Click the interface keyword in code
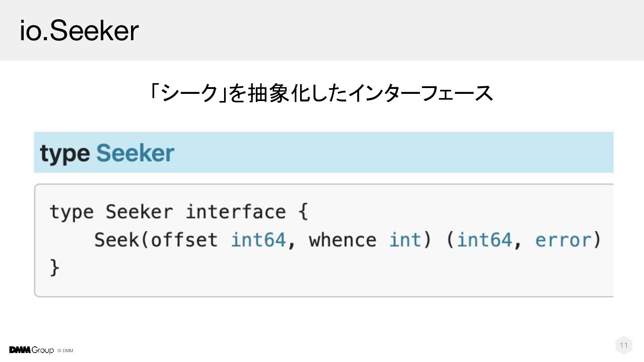This screenshot has height=362, width=644. (236, 212)
